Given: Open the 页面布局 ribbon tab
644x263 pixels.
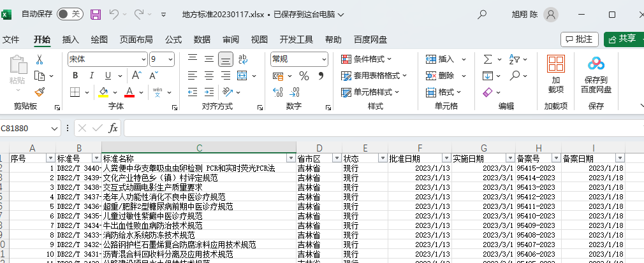Looking at the screenshot, I should click(x=136, y=39).
